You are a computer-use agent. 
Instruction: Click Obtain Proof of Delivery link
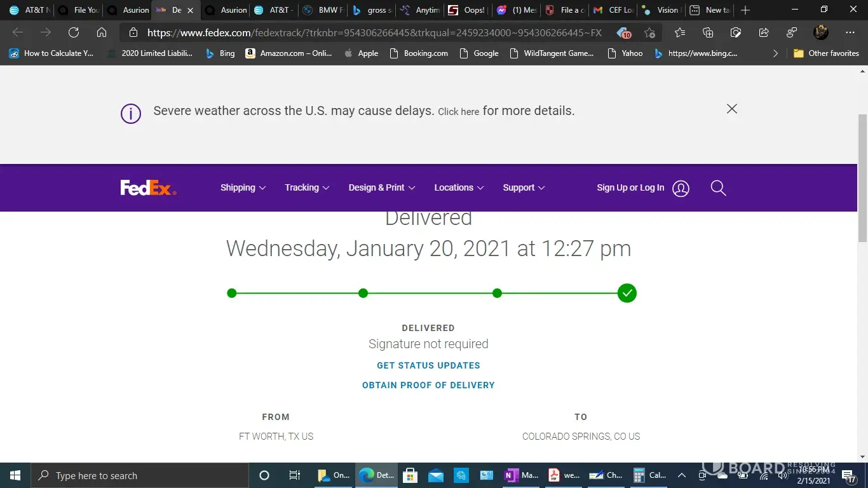[x=428, y=385]
